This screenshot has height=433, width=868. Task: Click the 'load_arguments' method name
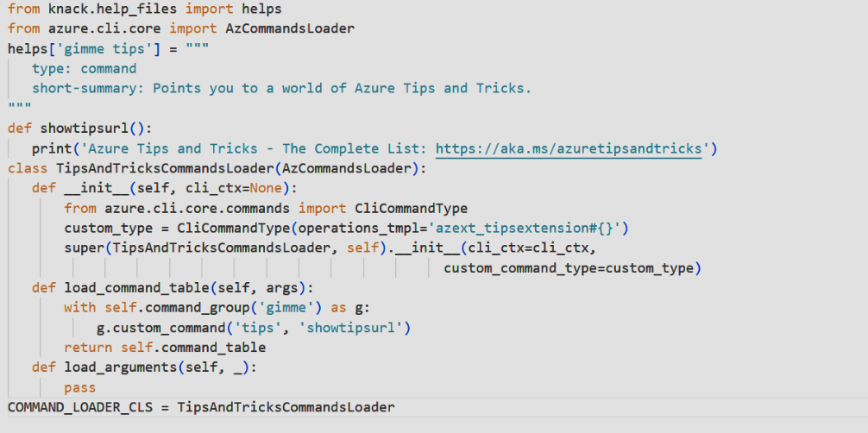[x=121, y=368]
